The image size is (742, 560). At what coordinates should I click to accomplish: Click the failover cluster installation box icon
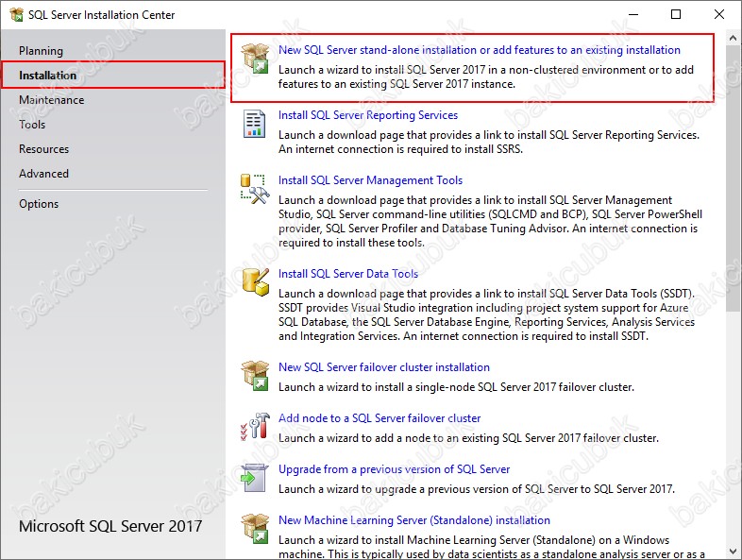[255, 376]
